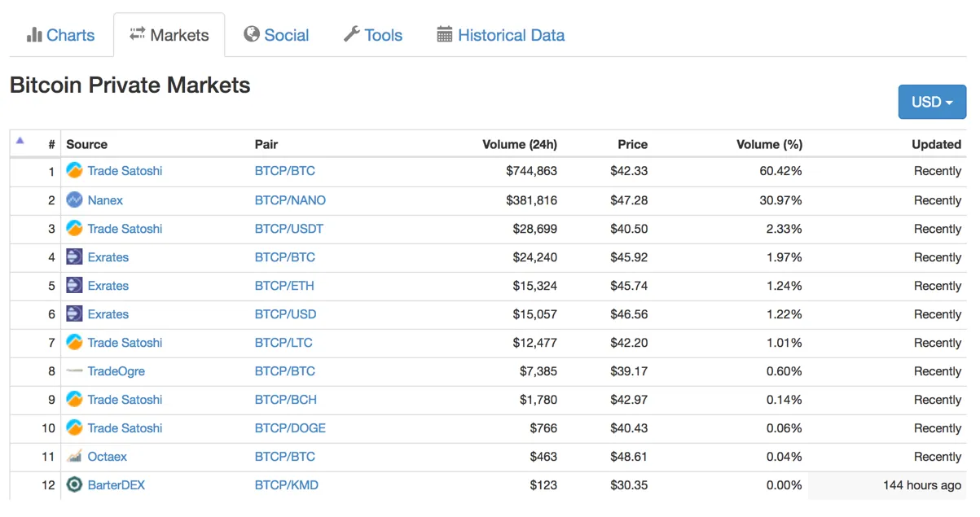Sort by the Source column header
This screenshot has height=517, width=980.
click(87, 144)
